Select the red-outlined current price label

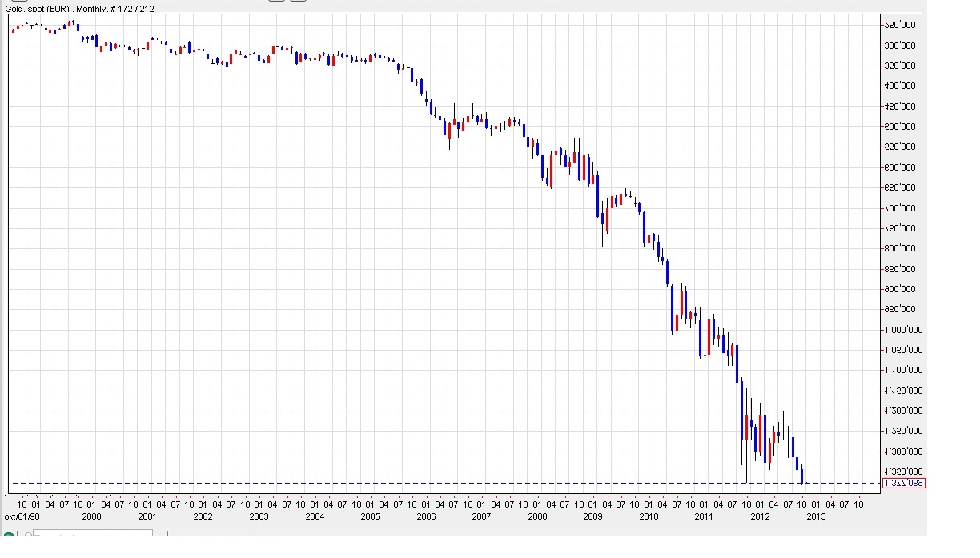point(903,483)
